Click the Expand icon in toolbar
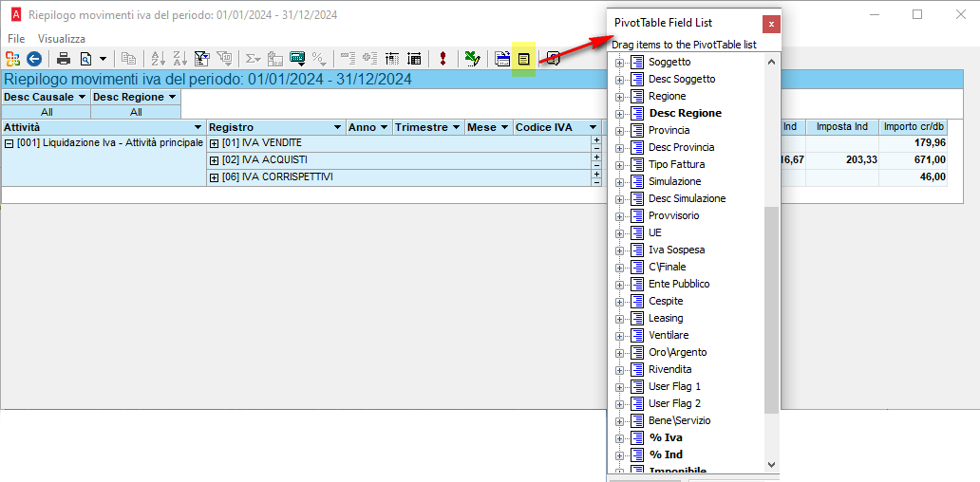Screen dimensions: 980x482 (370, 59)
